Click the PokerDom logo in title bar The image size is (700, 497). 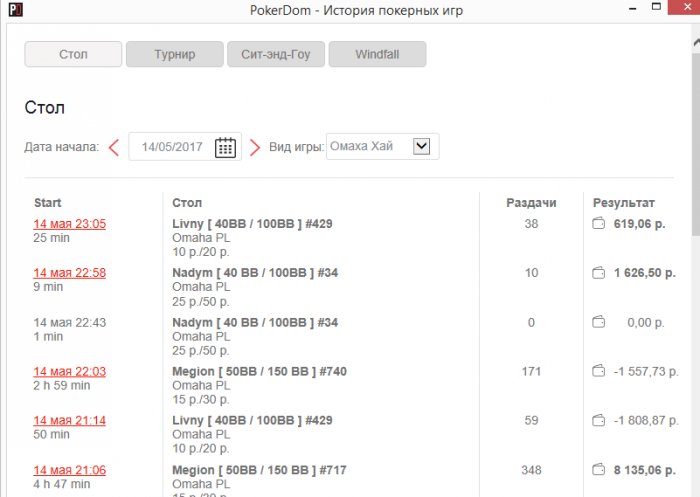tap(15, 9)
